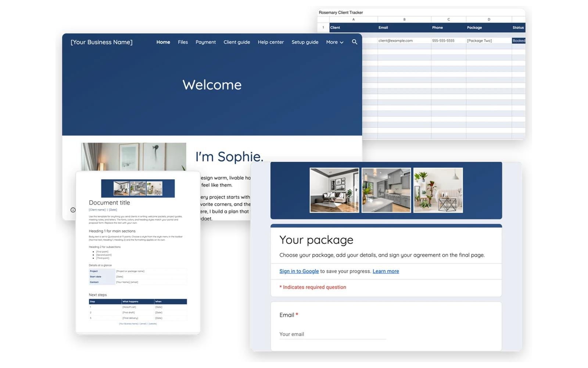588x368 pixels.
Task: Click Heading 1 for main sections text
Action: 112,231
